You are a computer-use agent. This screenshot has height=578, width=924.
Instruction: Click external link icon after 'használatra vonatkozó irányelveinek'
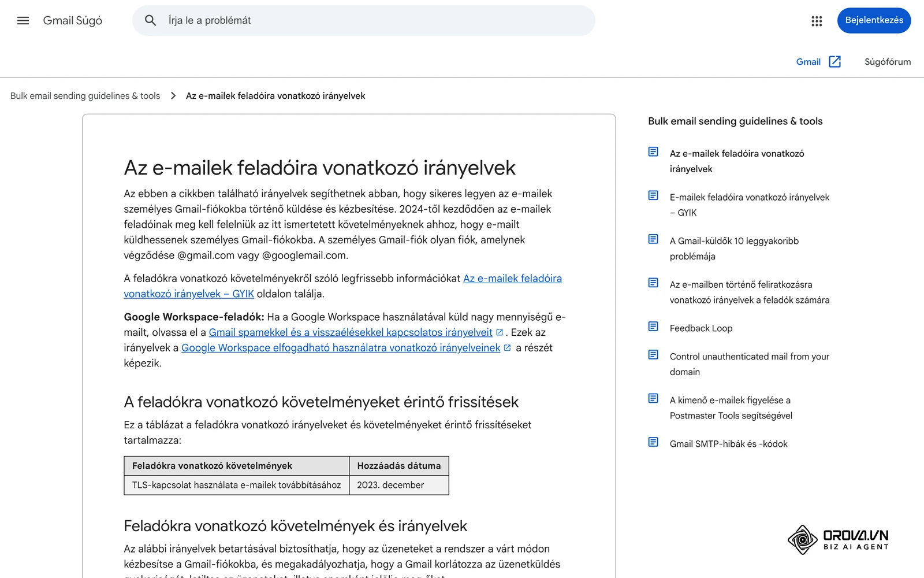[507, 348]
